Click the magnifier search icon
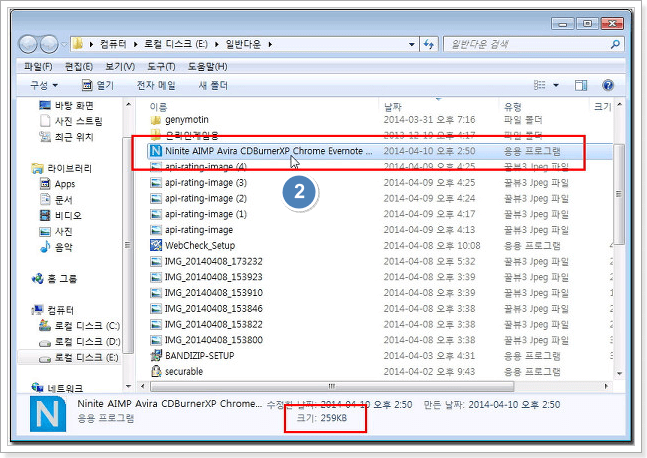 [x=615, y=44]
